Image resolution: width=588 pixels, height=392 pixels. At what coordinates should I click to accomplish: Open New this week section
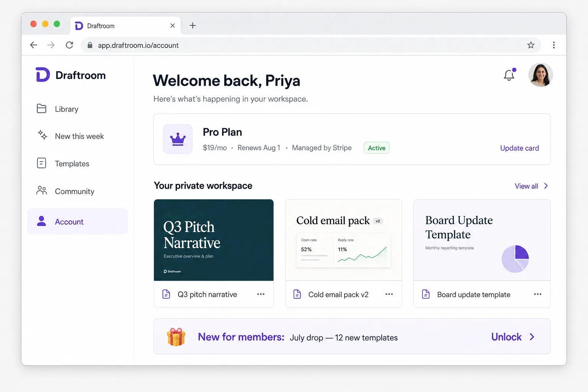click(77, 136)
